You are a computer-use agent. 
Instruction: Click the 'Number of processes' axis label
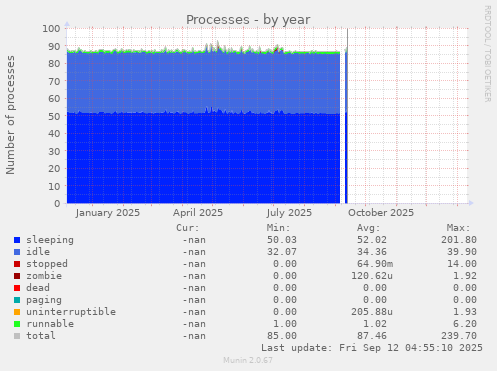pyautogui.click(x=10, y=115)
